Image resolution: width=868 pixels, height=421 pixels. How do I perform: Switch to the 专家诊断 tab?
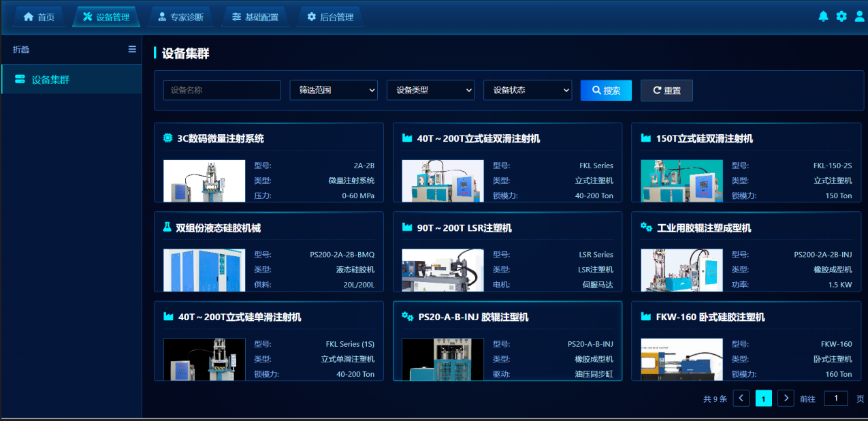pos(180,17)
